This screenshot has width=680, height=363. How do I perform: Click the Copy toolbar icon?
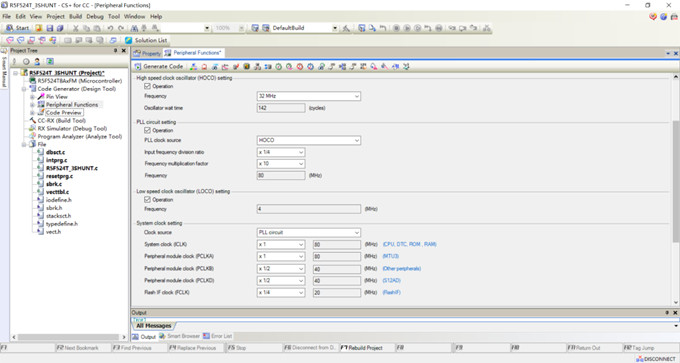tap(86, 28)
